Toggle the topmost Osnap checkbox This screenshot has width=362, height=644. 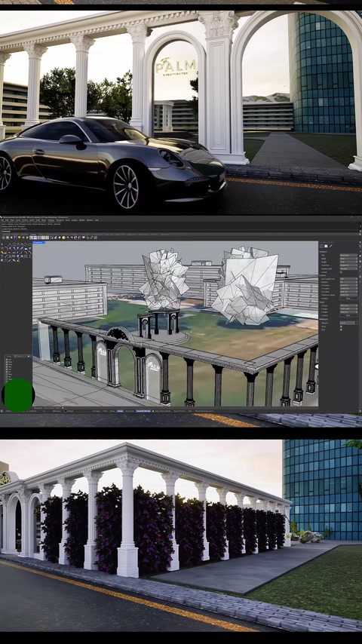click(6, 360)
